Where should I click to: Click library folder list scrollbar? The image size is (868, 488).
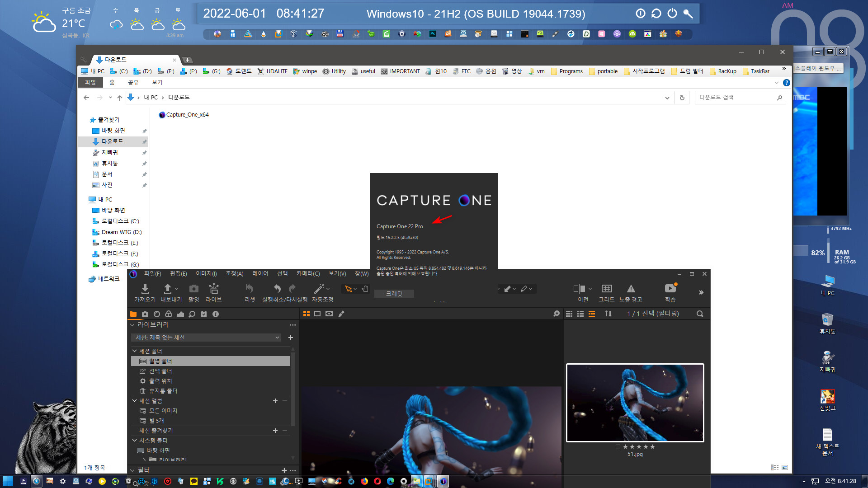[292, 389]
